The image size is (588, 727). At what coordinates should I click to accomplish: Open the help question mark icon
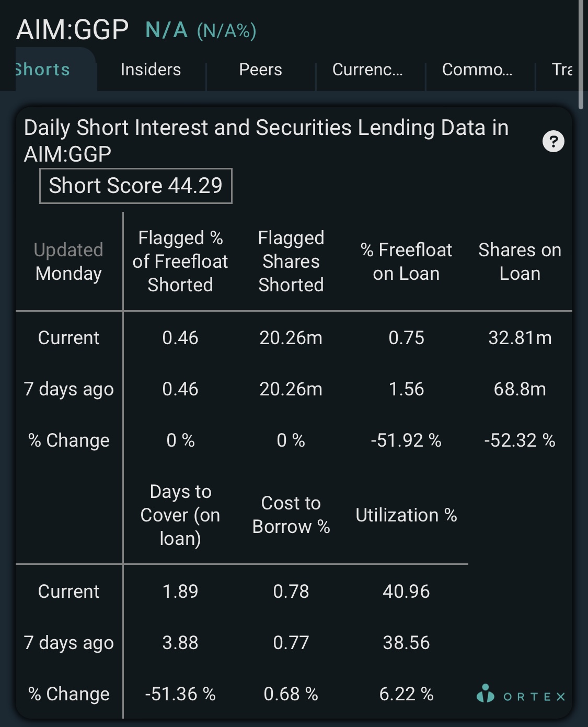pyautogui.click(x=554, y=141)
